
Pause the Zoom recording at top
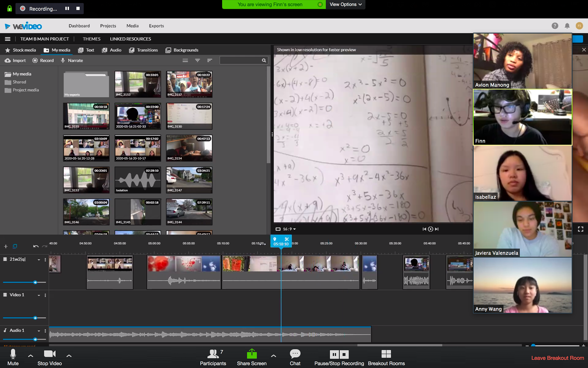point(67,9)
